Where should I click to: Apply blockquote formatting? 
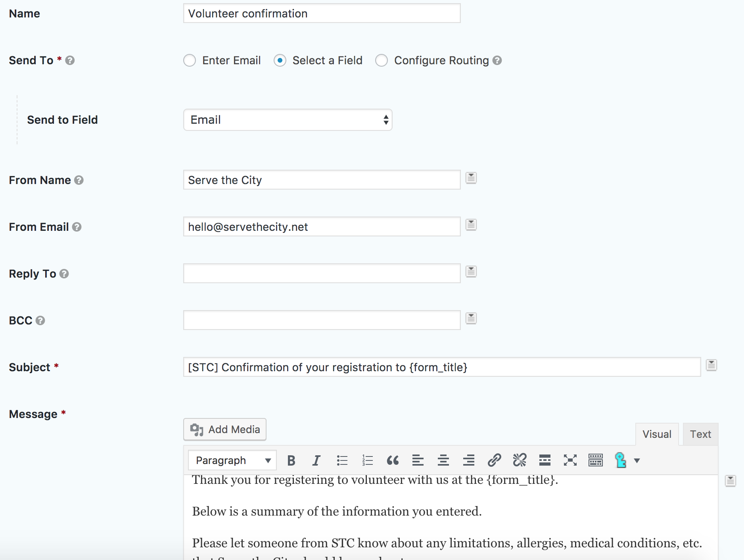(x=393, y=460)
